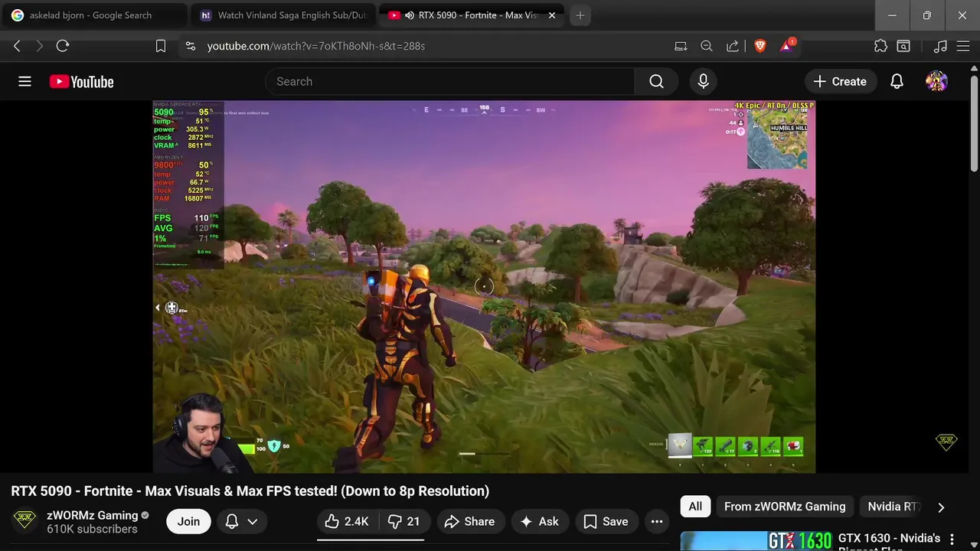Open subscription notification bell dropdown
This screenshot has width=980, height=551.
point(241,521)
